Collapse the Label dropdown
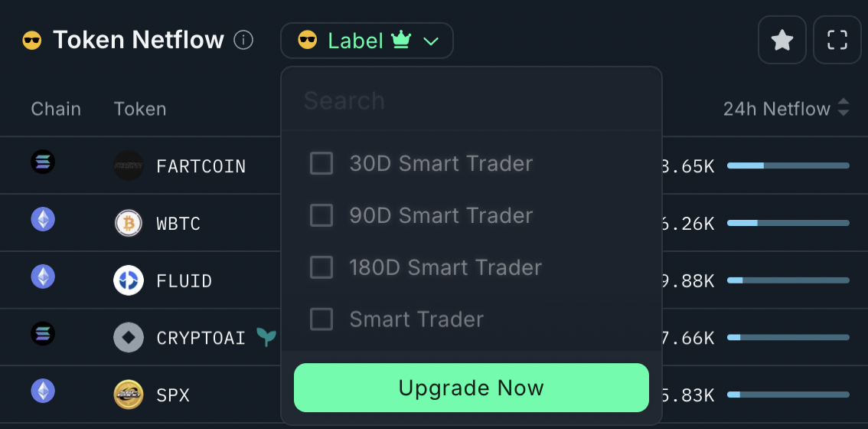The height and width of the screenshot is (429, 868). coord(367,41)
